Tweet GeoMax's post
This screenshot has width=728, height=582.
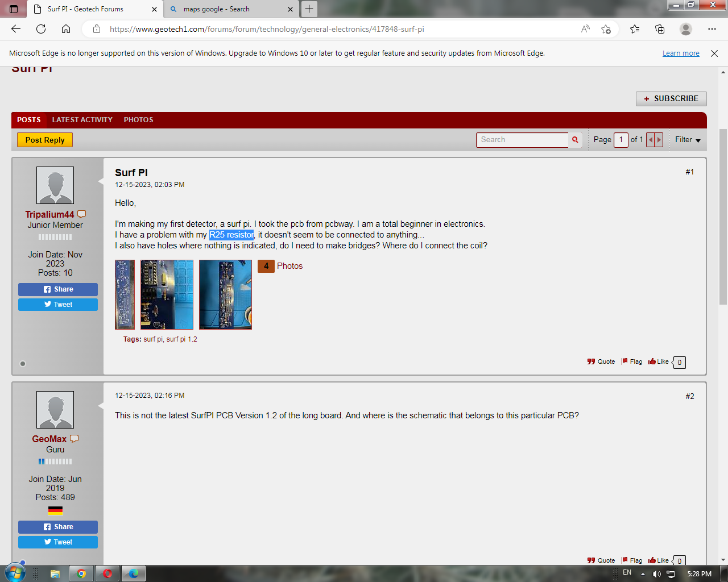(58, 542)
